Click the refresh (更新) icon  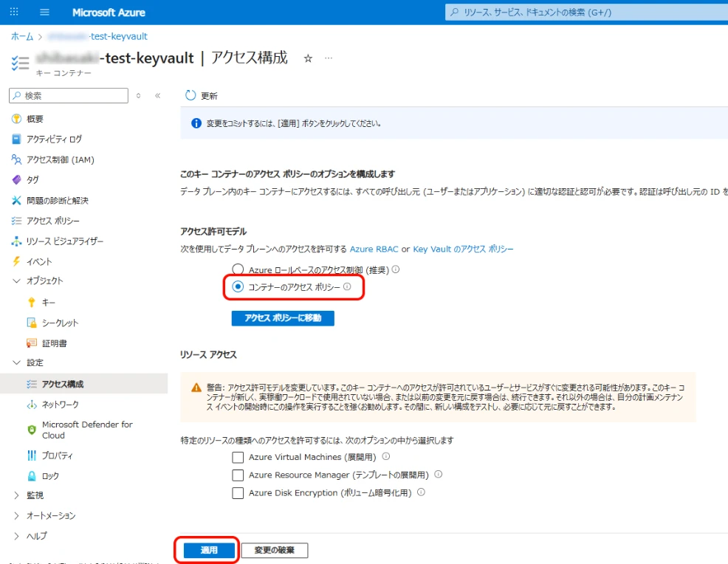pos(190,95)
